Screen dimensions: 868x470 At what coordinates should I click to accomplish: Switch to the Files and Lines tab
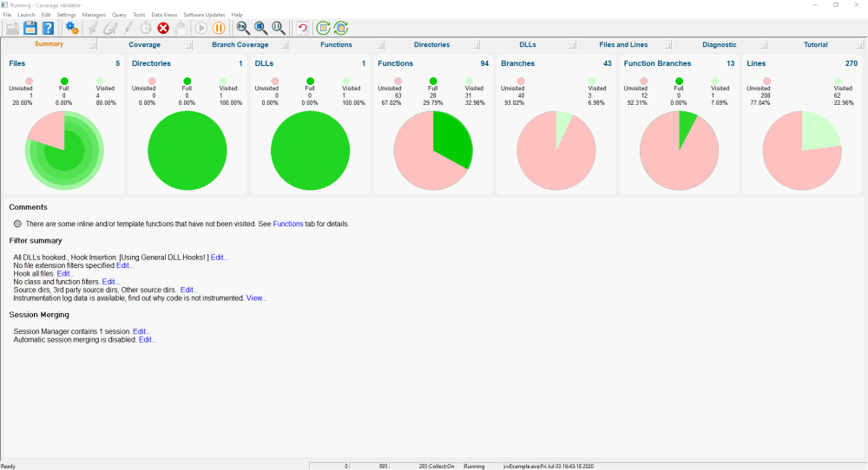623,45
